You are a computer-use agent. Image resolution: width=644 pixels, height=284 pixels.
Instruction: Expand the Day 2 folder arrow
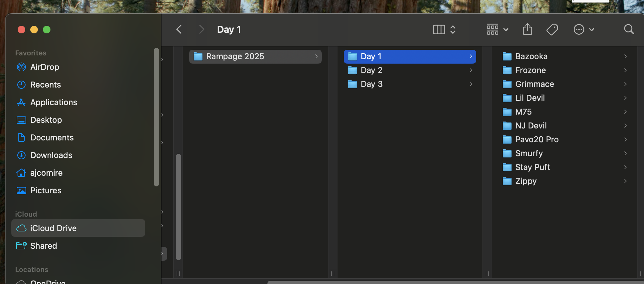tap(471, 70)
